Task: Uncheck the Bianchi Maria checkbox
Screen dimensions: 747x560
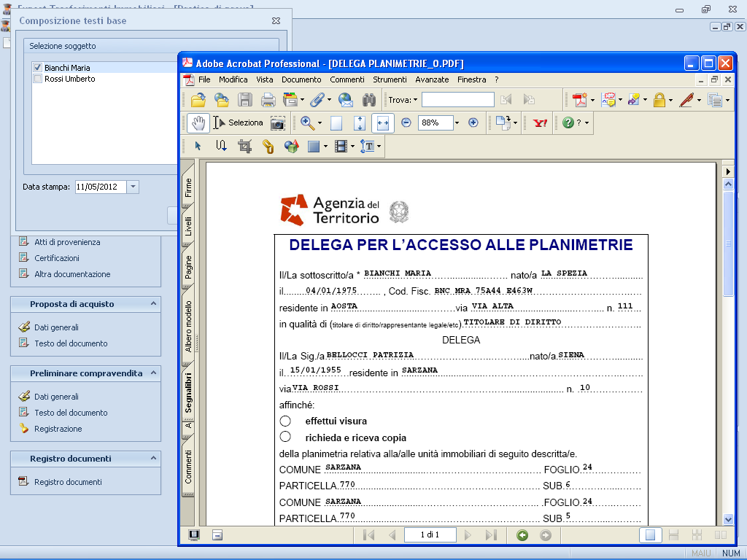Action: pyautogui.click(x=37, y=68)
